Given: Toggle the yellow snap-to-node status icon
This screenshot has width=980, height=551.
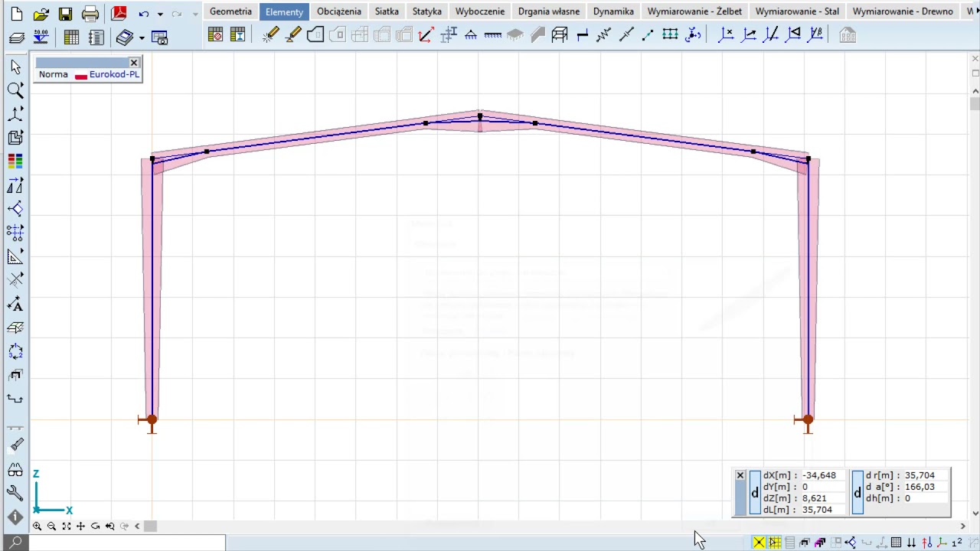Looking at the screenshot, I should (759, 543).
